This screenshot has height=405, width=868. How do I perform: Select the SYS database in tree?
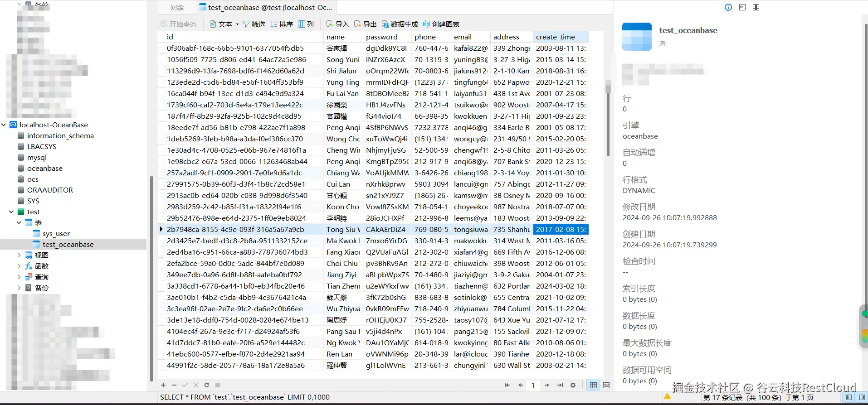point(33,201)
